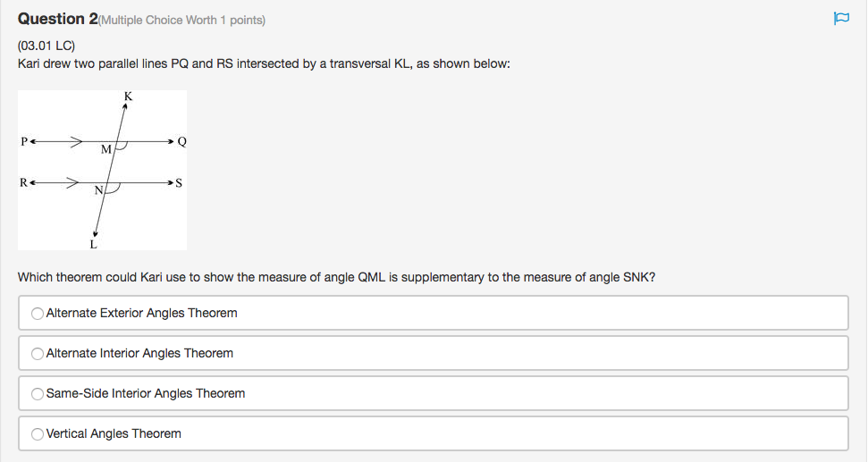Viewport: 868px width, 462px height.
Task: Click intersection point N label in diagram
Action: 99,190
